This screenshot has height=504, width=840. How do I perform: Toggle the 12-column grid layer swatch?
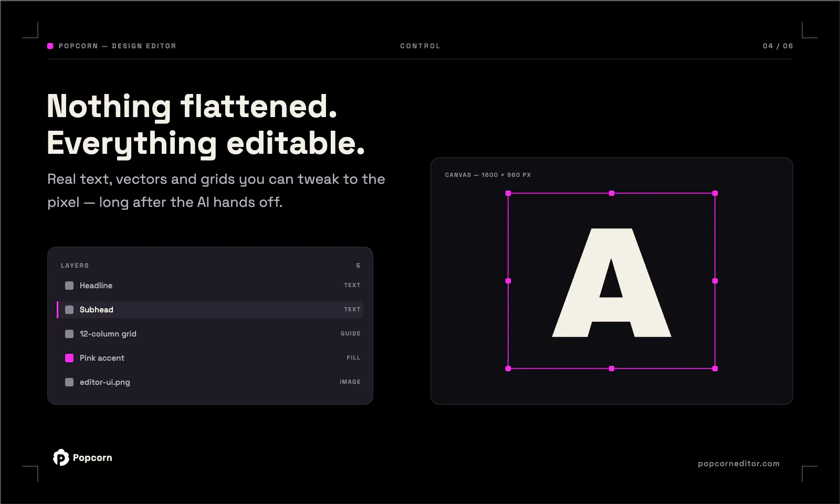coord(69,334)
